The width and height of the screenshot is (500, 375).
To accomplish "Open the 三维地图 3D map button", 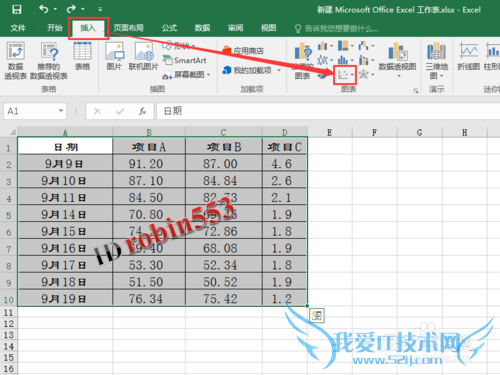I will 436,61.
